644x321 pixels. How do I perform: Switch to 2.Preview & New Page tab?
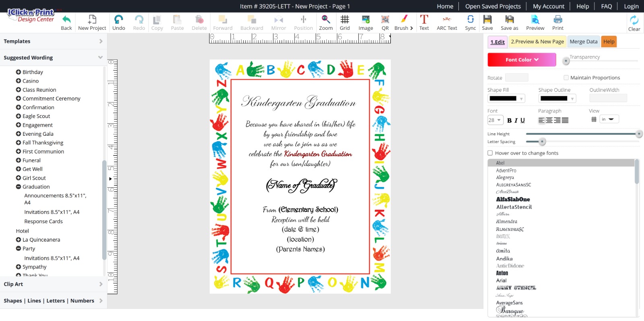(537, 42)
